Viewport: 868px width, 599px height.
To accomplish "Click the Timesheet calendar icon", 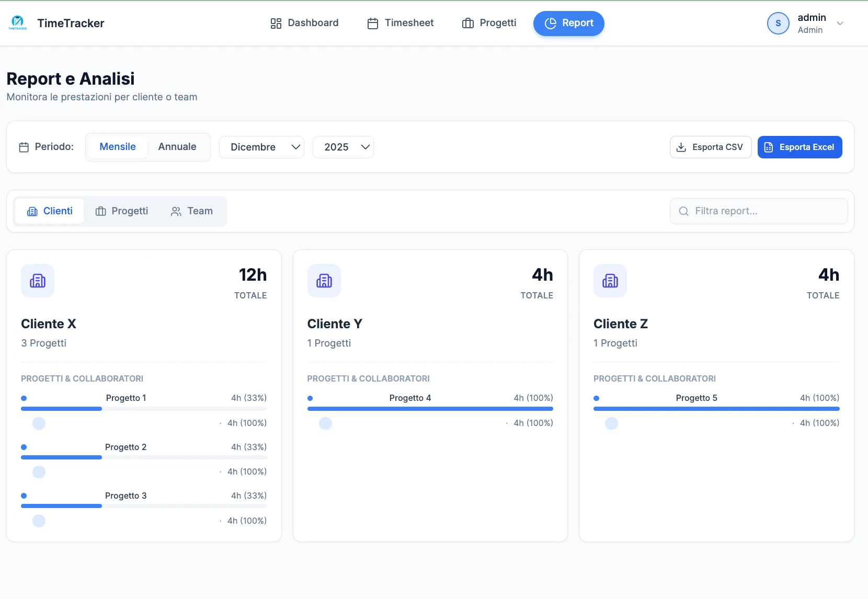I will point(373,24).
